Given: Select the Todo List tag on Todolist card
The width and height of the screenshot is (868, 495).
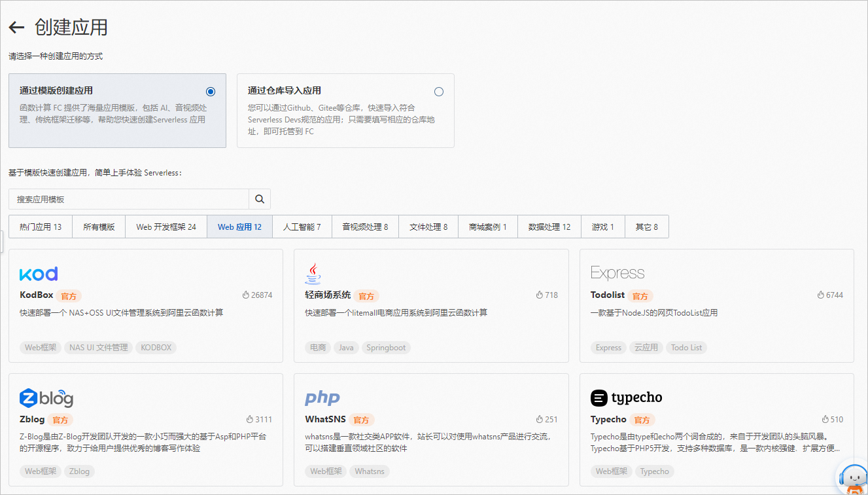Looking at the screenshot, I should coord(686,348).
